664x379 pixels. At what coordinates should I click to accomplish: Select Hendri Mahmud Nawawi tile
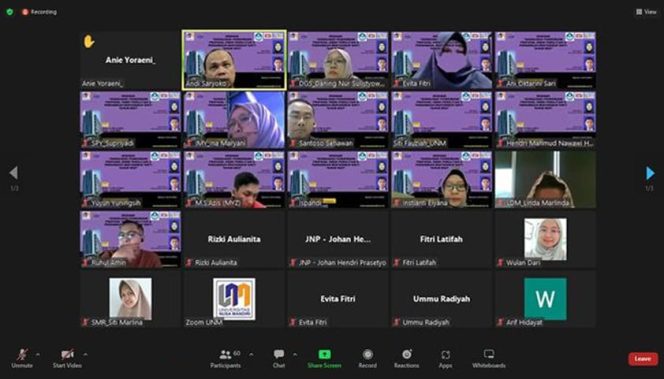tap(545, 120)
